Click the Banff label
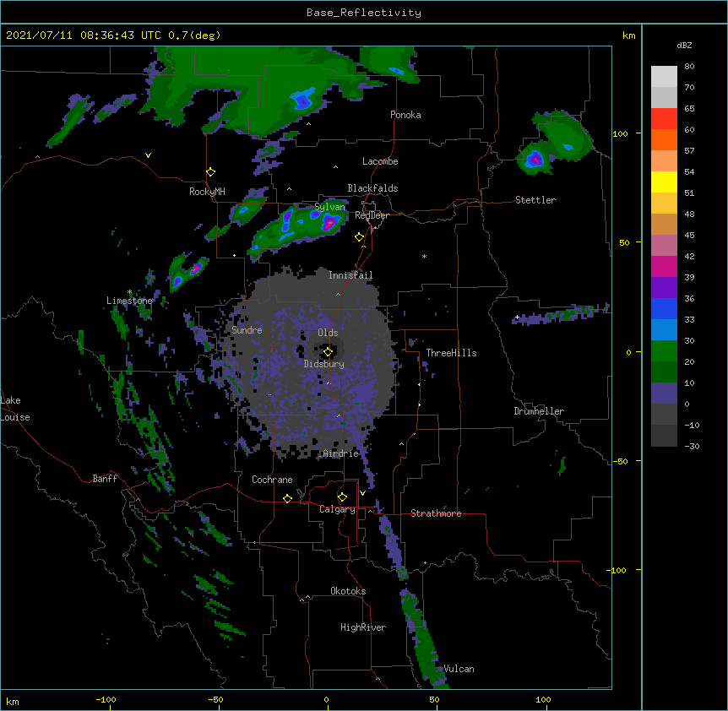Viewport: 728px width, 711px height. [x=105, y=479]
